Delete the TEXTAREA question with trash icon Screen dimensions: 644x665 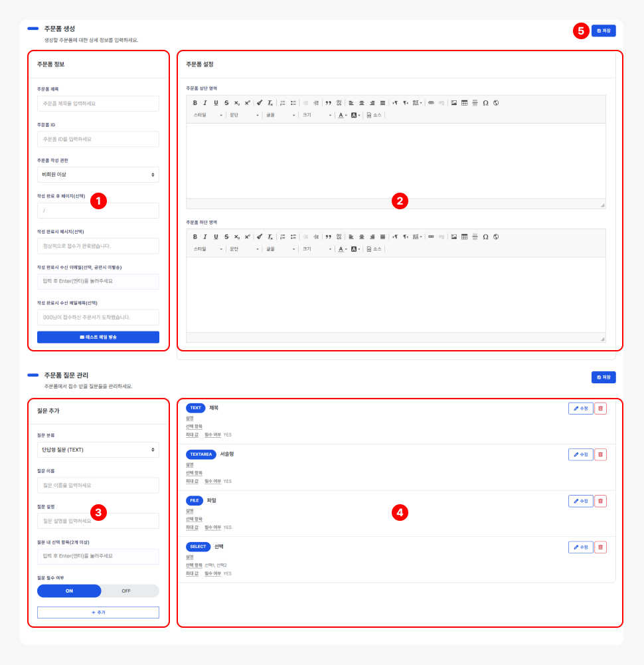coord(600,454)
